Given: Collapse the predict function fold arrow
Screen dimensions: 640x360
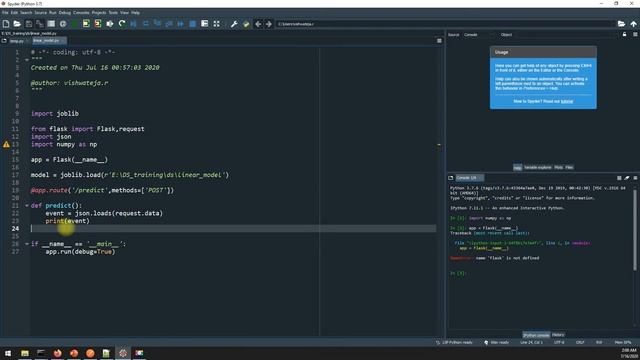Looking at the screenshot, I should [27, 206].
